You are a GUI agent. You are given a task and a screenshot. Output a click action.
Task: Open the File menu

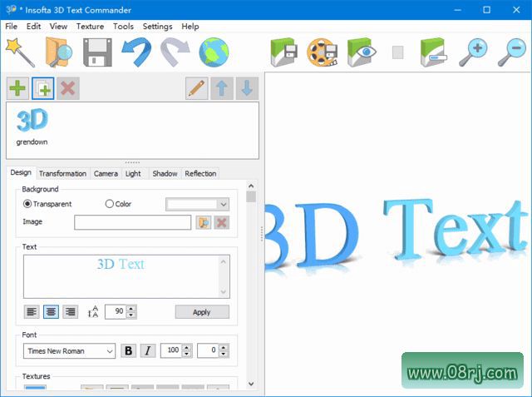(11, 27)
